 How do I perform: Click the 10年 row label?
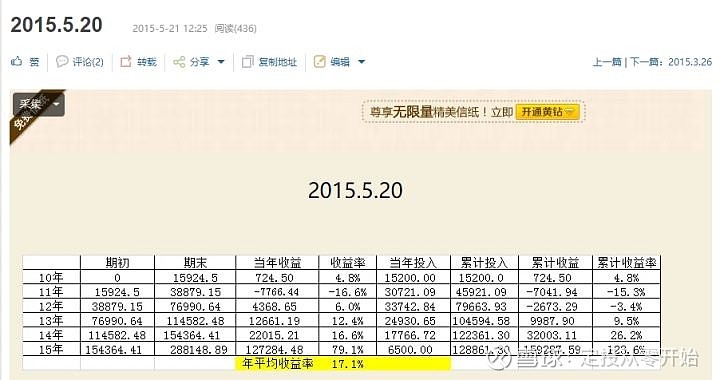click(x=51, y=277)
